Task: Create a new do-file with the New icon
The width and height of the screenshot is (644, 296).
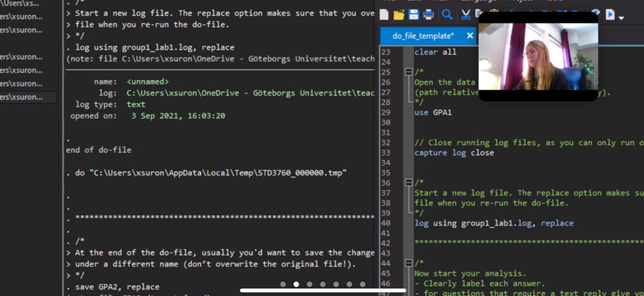Action: [384, 15]
